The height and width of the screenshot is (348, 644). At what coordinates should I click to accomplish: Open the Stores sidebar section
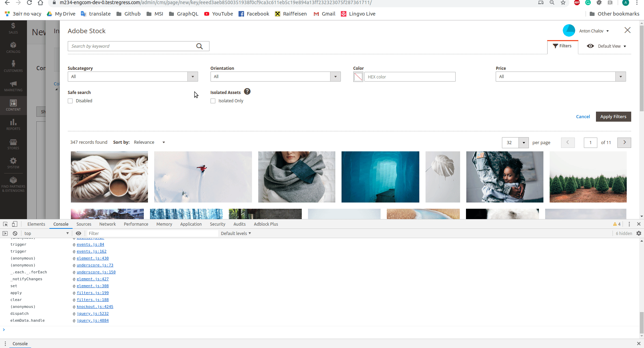[13, 144]
